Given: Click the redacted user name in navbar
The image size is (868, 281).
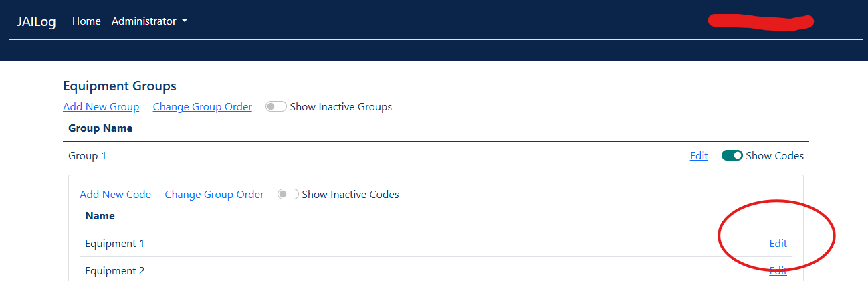Looking at the screenshot, I should click(760, 21).
